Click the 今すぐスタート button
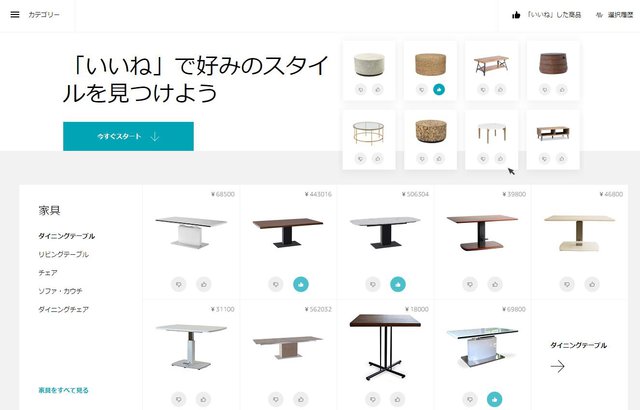This screenshot has height=410, width=640. point(128,136)
